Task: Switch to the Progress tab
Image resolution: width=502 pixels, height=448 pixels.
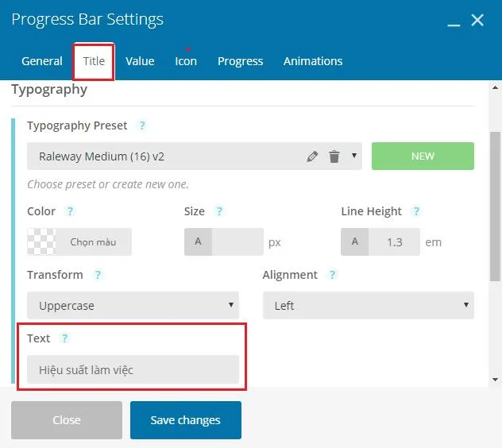Action: pos(240,61)
